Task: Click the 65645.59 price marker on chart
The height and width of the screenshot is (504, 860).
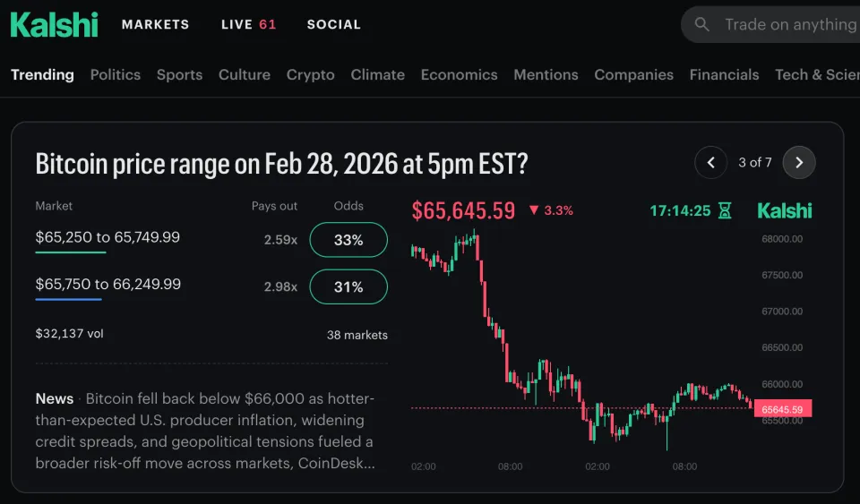Action: [x=782, y=409]
